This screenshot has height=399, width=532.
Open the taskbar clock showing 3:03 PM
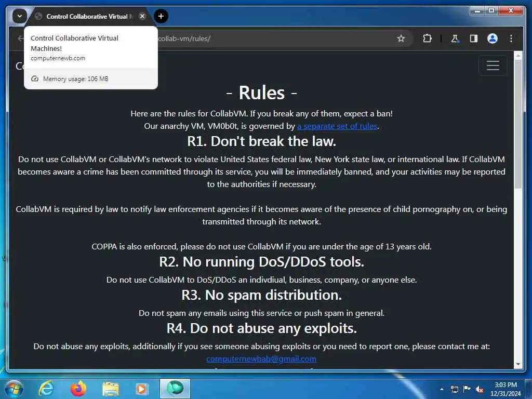tap(506, 389)
